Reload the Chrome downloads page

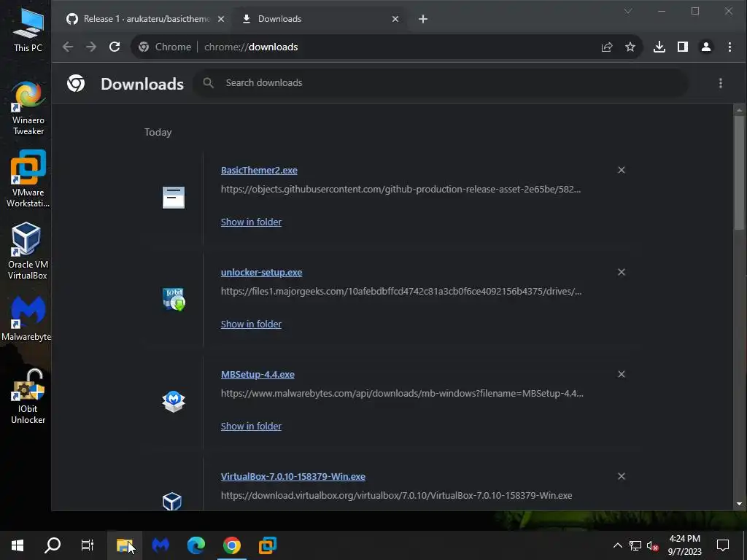point(115,47)
